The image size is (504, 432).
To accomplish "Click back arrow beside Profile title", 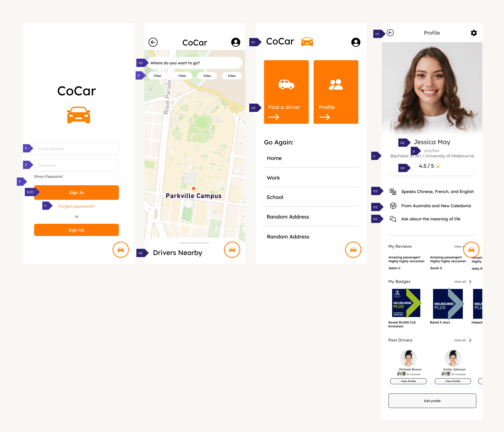I will coord(390,33).
